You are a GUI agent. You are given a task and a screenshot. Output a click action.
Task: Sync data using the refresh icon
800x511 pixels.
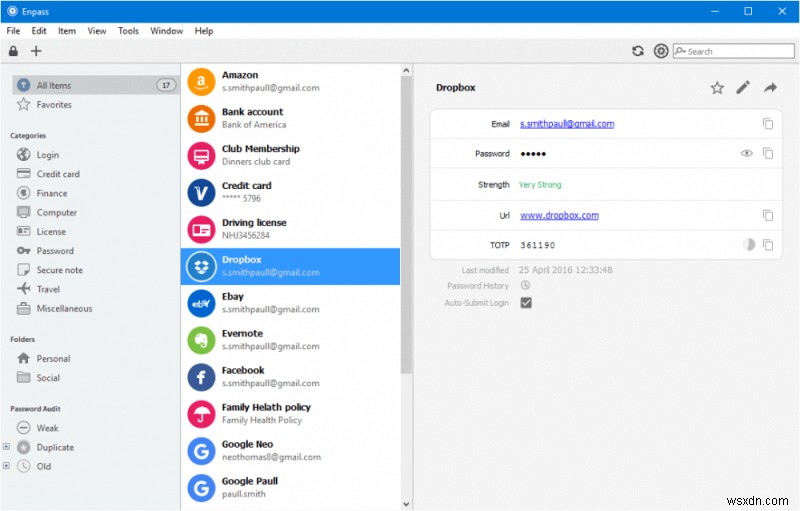tap(638, 51)
